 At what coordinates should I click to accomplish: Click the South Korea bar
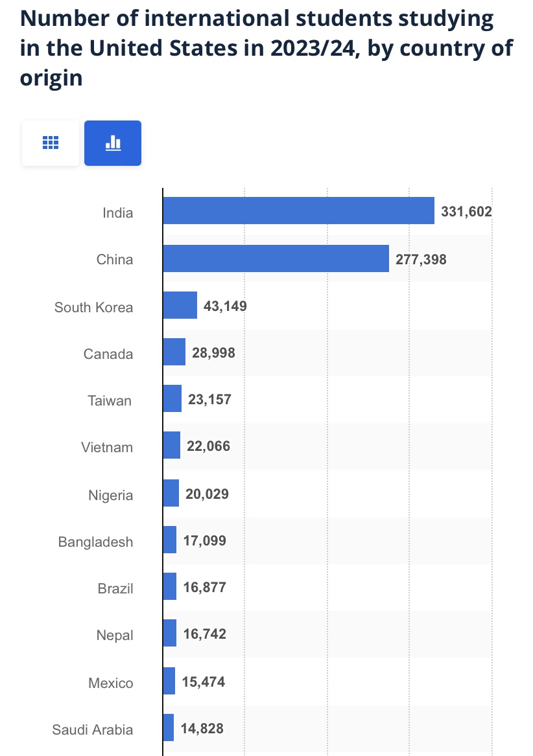(x=180, y=305)
